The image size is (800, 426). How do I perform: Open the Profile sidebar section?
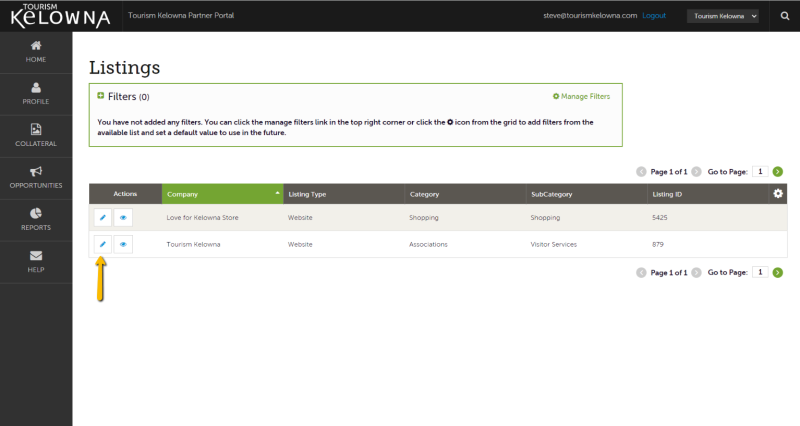point(36,94)
